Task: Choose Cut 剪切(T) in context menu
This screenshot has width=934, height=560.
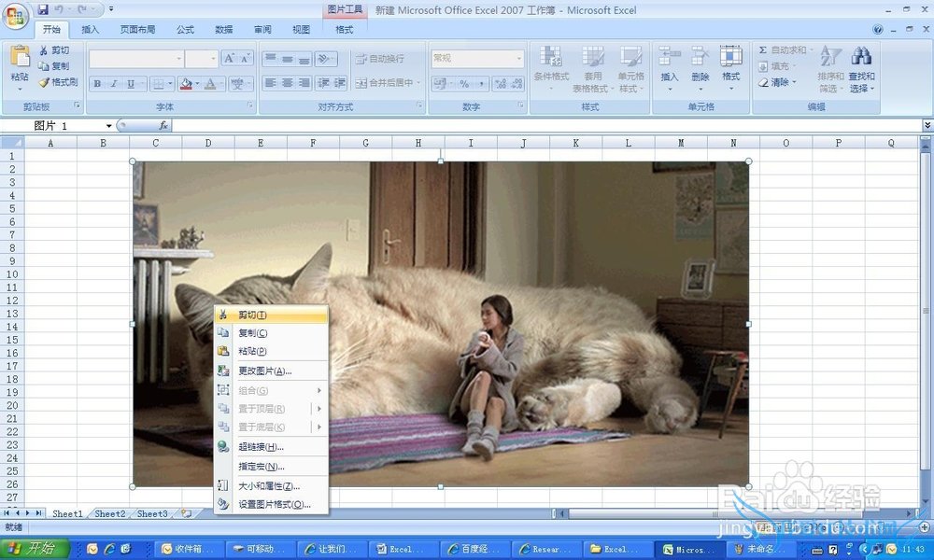Action: click(x=271, y=315)
